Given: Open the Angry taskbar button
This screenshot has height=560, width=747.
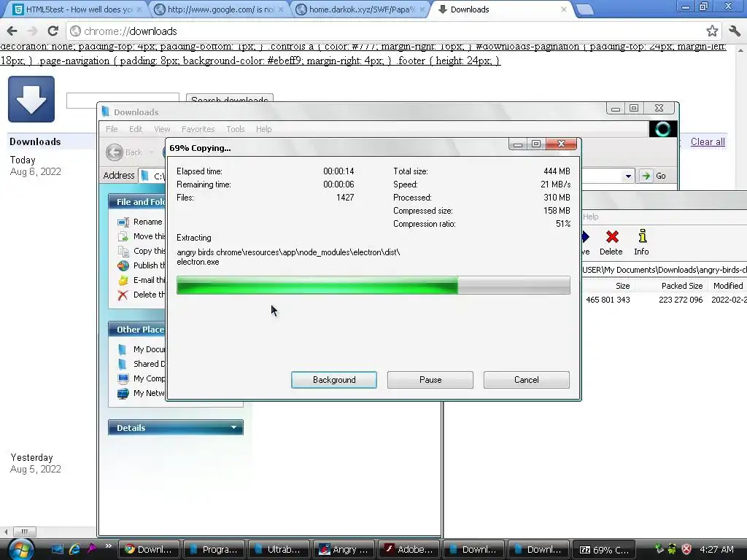Looking at the screenshot, I should point(344,549).
